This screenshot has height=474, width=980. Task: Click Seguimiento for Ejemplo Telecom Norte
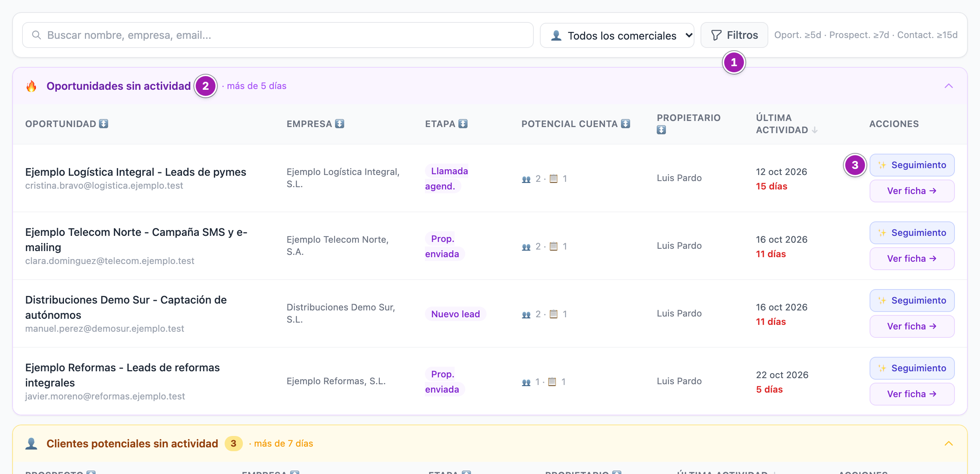pos(912,233)
